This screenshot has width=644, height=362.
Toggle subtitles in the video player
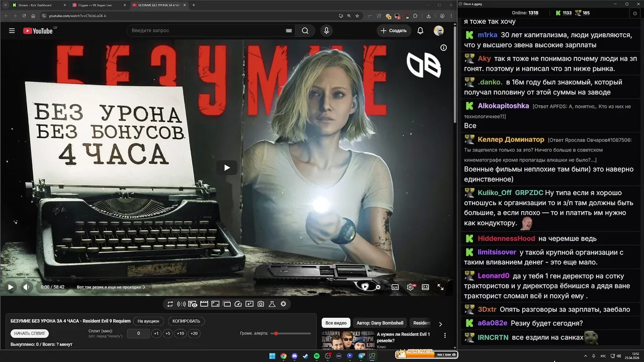click(395, 287)
